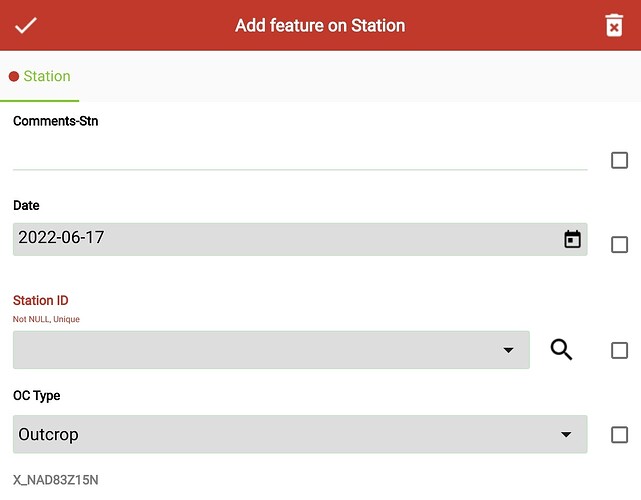This screenshot has width=641, height=500.
Task: Tick the checkbox beside Comments-Stn
Action: click(619, 160)
